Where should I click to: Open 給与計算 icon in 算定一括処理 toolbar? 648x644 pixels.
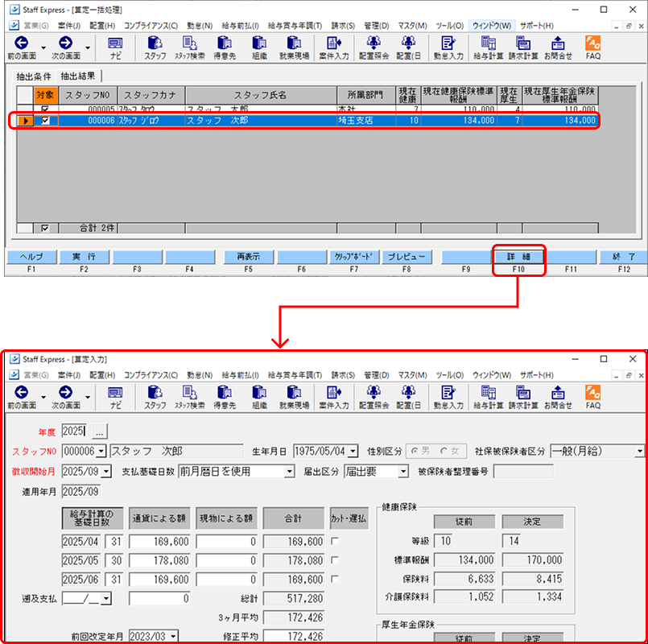tap(488, 43)
